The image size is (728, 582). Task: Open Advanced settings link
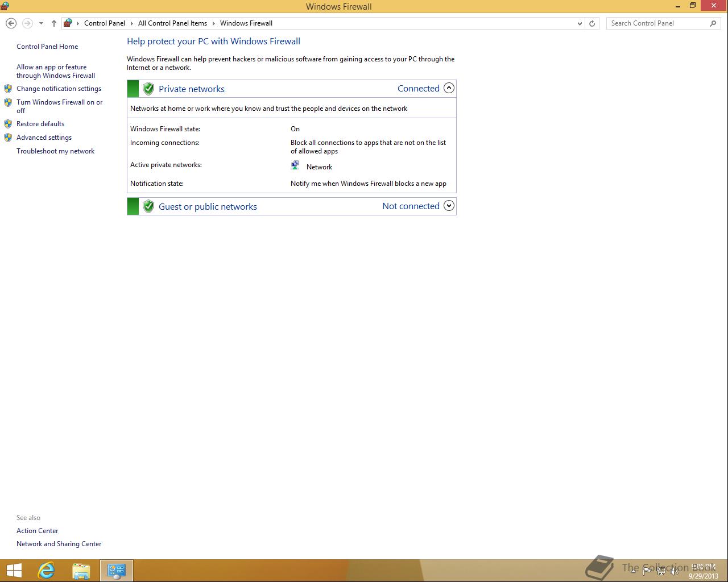pos(44,138)
